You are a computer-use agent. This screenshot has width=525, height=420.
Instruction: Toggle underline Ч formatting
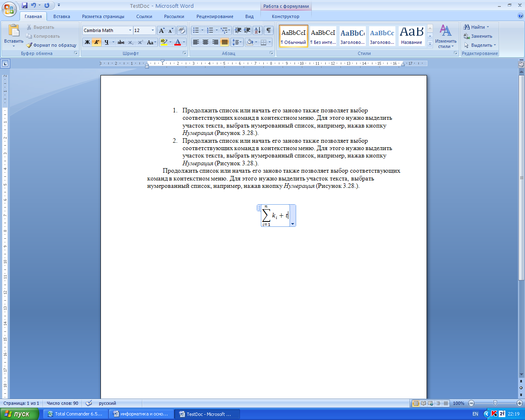[107, 42]
